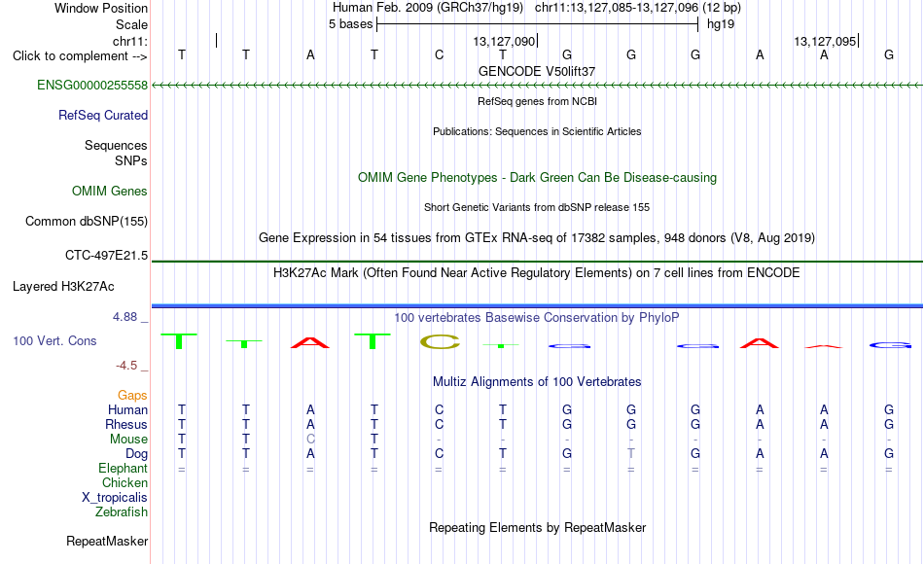Click the CTC-497E21.5 GTEx label

coord(106,255)
